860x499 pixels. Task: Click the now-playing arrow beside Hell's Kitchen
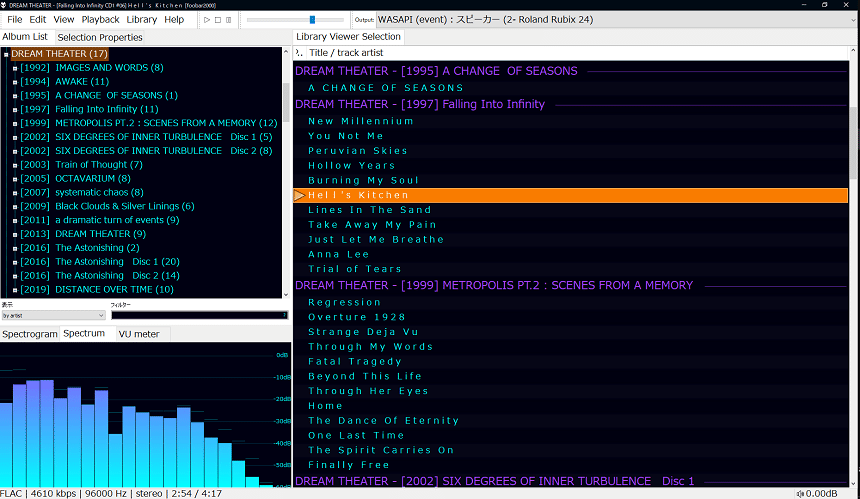tap(299, 195)
